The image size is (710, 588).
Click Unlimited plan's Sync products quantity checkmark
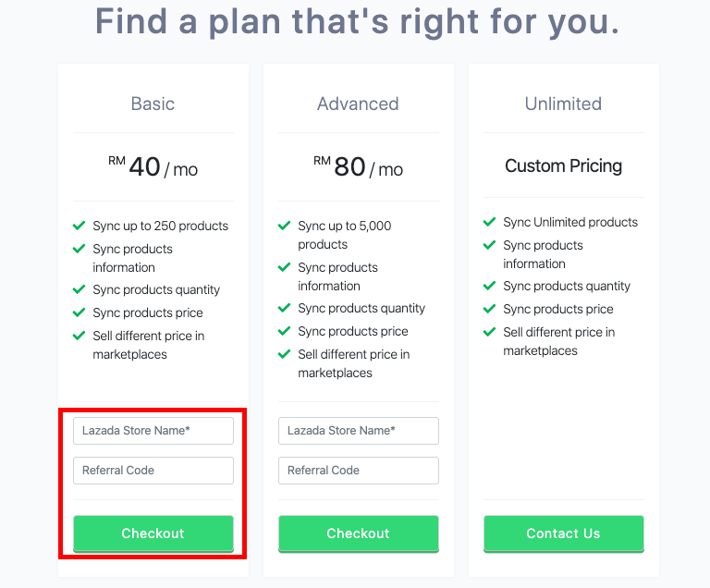pyautogui.click(x=490, y=286)
